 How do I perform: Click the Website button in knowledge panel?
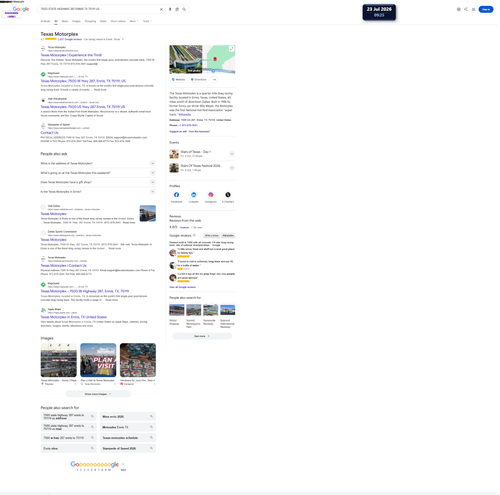(178, 79)
